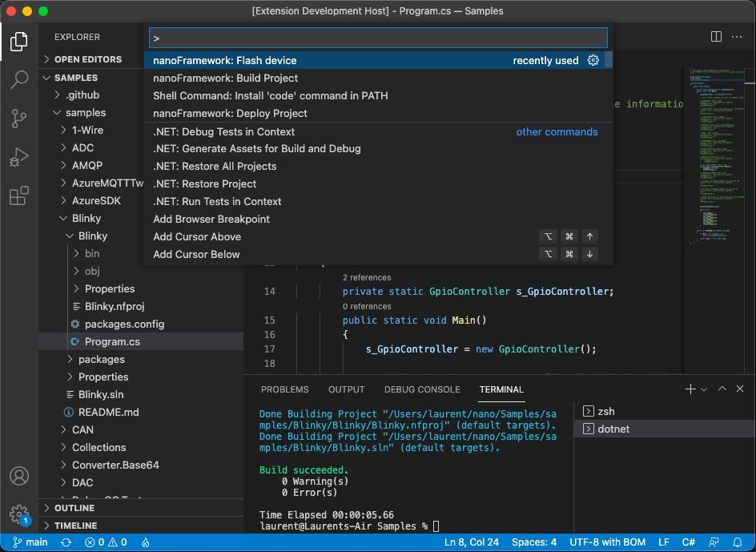Open the Explorer view in activity bar

click(x=18, y=42)
